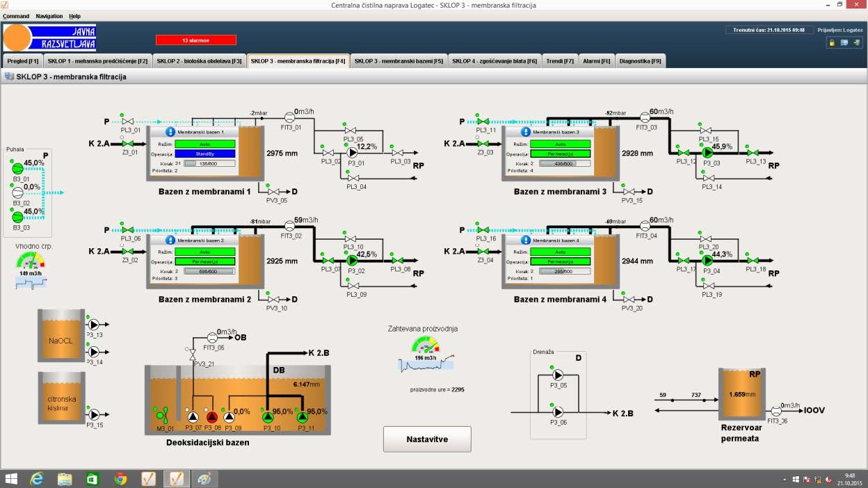The width and height of the screenshot is (868, 488).
Task: Click blower B3_02 symbol
Action: (x=17, y=193)
